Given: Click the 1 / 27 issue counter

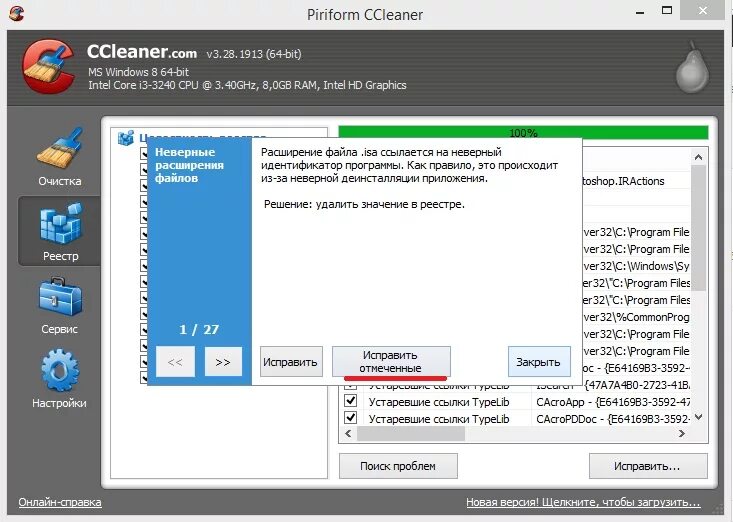Looking at the screenshot, I should (199, 329).
